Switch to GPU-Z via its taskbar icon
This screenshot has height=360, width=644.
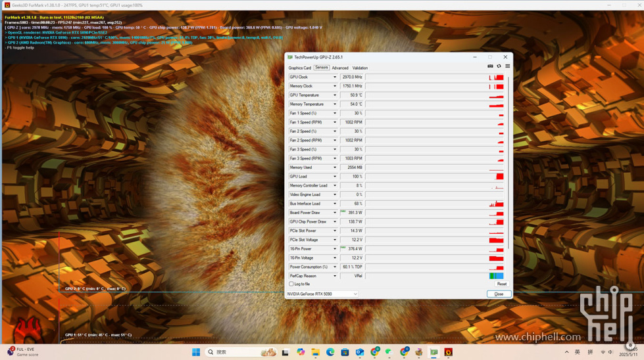(x=433, y=352)
